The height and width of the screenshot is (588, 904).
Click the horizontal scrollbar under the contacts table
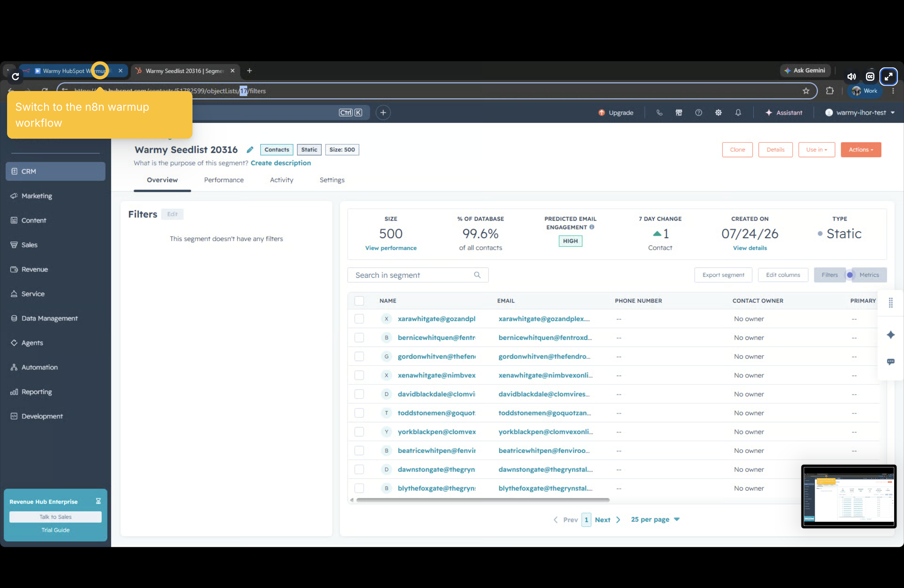(x=483, y=500)
